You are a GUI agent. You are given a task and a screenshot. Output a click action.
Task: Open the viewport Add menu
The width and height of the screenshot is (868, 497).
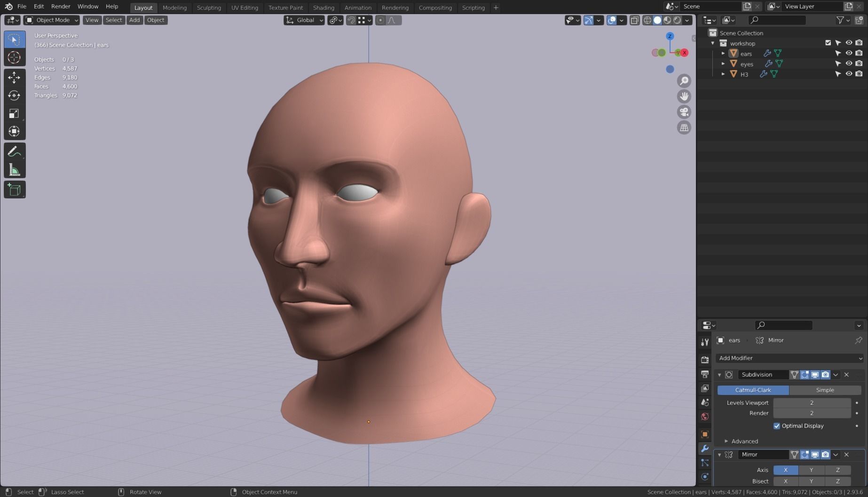point(134,20)
